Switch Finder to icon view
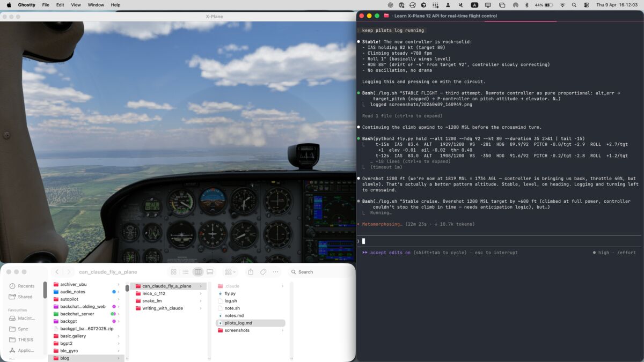 (x=173, y=272)
